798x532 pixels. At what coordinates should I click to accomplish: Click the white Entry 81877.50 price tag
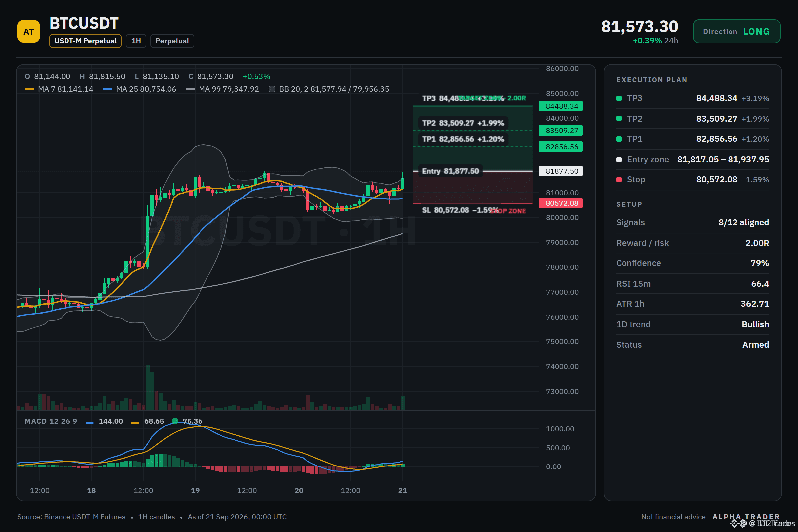[x=561, y=171]
